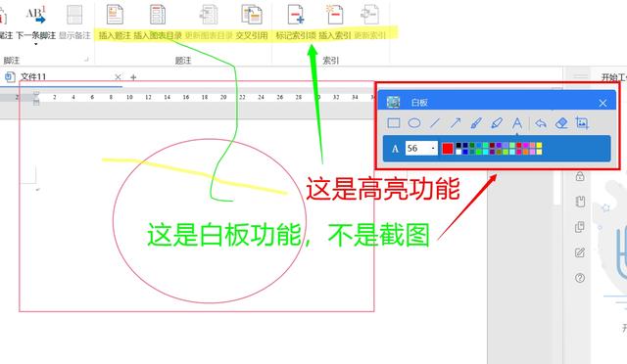Screen dimensions: 627x364
Task: Select the text A tool
Action: (517, 123)
